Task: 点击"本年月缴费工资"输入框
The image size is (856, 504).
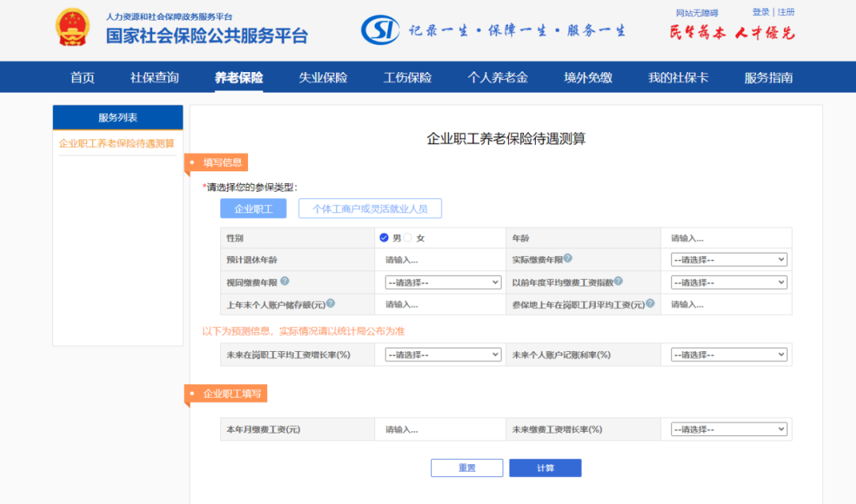Action: 440,428
